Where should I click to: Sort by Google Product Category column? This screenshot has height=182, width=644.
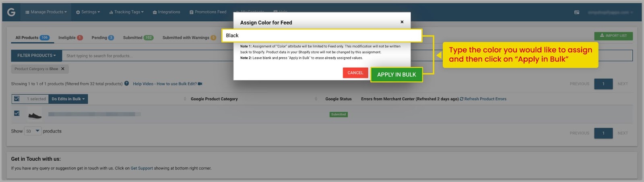coord(214,99)
